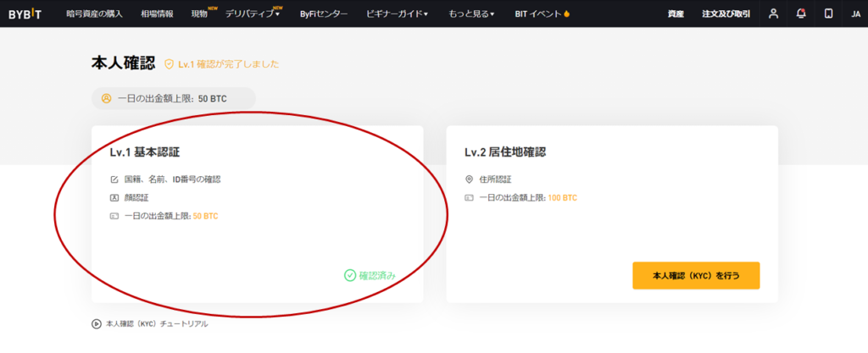Click the card icon beside 100 BTC limit
Screen dimensions: 868x353
pyautogui.click(x=470, y=198)
